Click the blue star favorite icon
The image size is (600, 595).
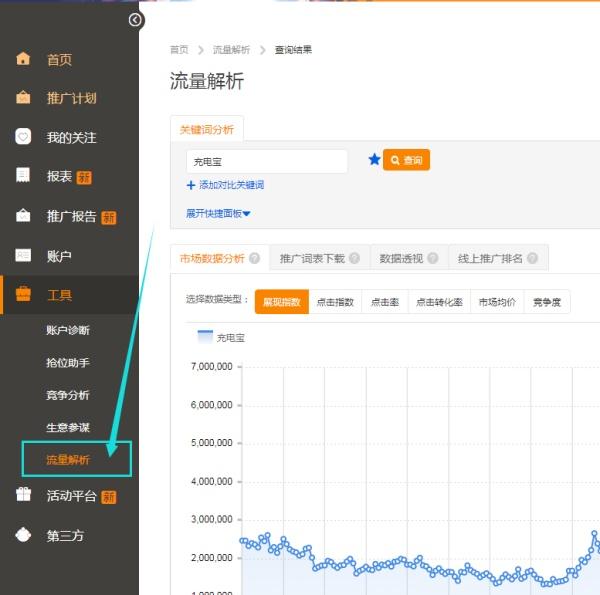374,159
